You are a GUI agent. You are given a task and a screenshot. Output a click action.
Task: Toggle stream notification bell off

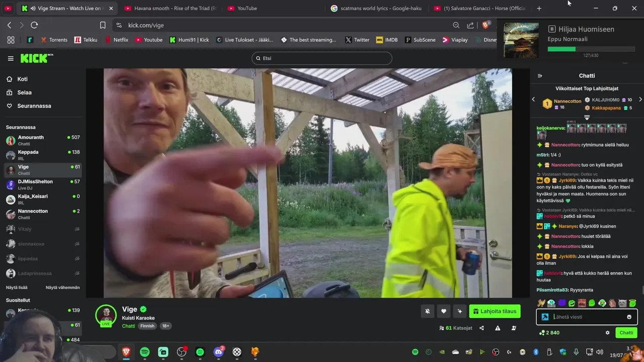(x=428, y=311)
